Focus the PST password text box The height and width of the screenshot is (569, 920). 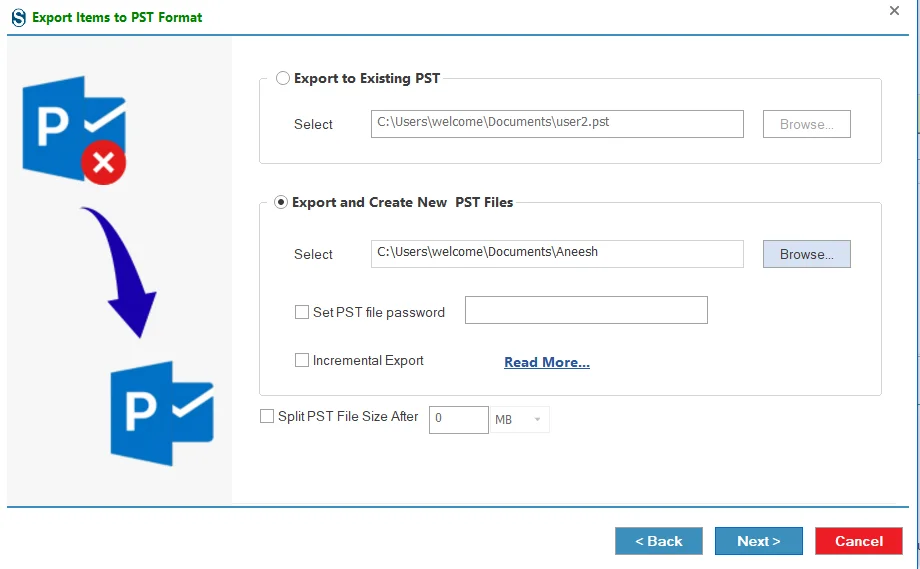point(586,310)
